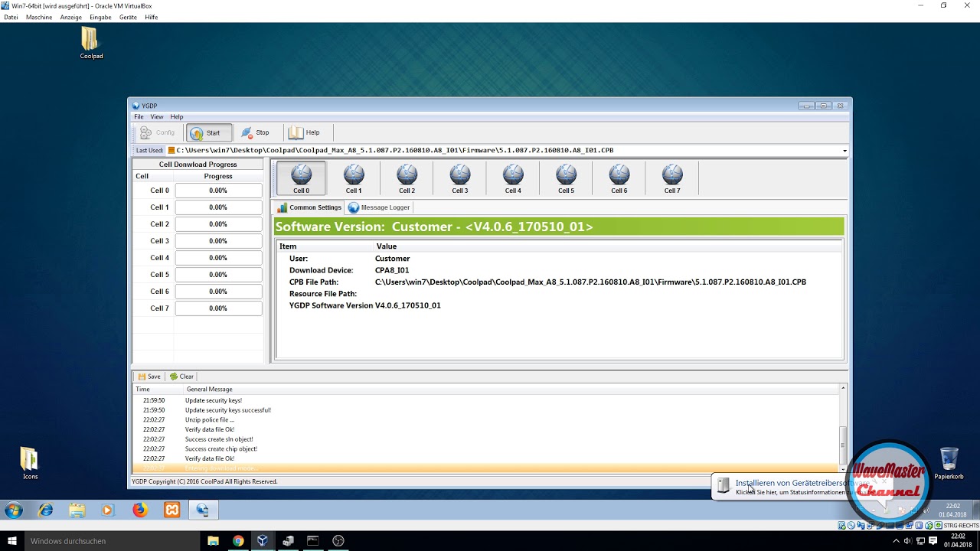
Task: Launch Firefox from Win7 taskbar
Action: (139, 510)
